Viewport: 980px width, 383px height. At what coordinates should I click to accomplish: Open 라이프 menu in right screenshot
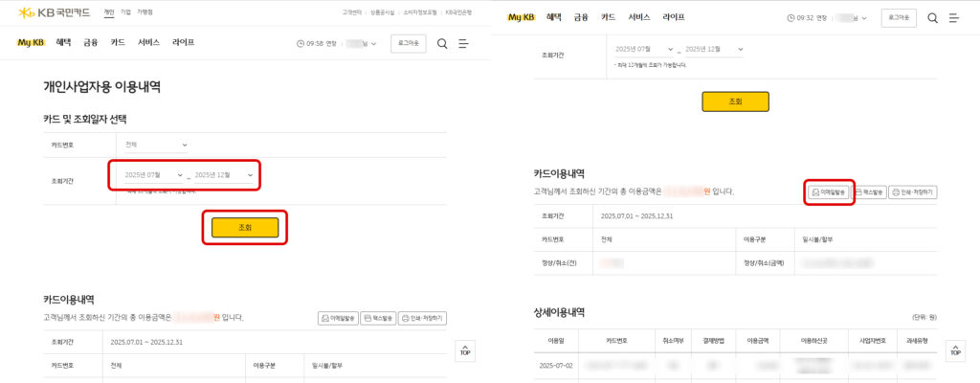(674, 17)
